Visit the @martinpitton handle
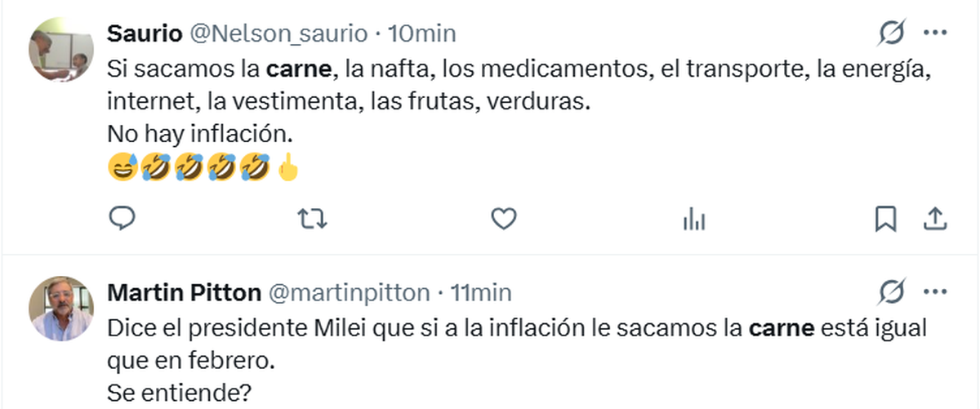Image resolution: width=980 pixels, height=409 pixels. coord(350,292)
